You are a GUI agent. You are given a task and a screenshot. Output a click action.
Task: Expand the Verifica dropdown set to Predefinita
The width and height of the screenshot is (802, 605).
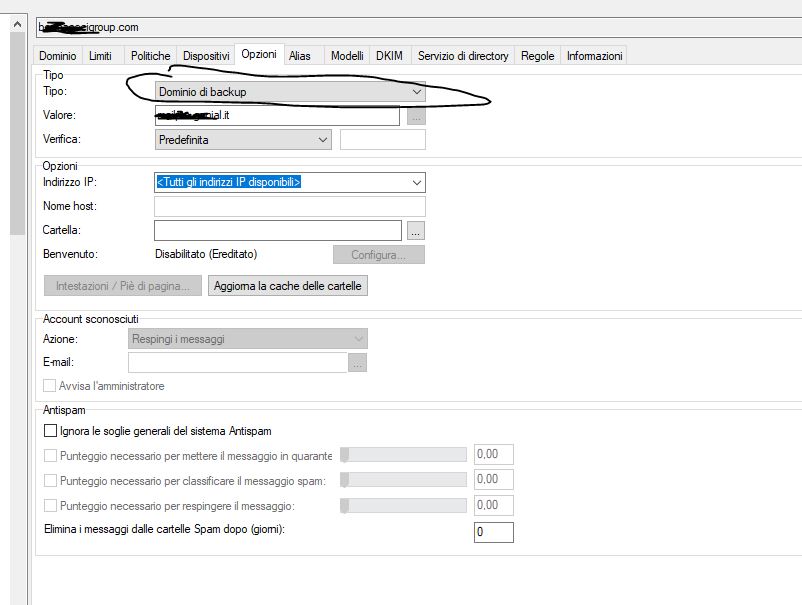pyautogui.click(x=243, y=140)
